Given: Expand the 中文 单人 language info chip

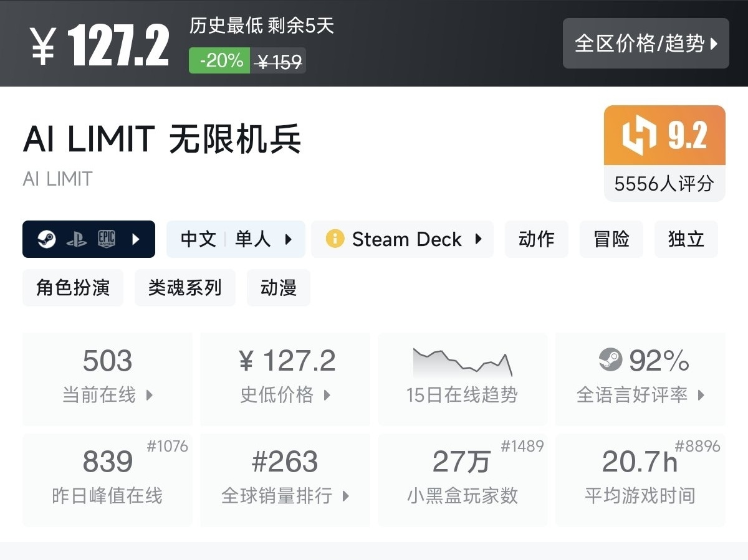Looking at the screenshot, I should pos(236,239).
